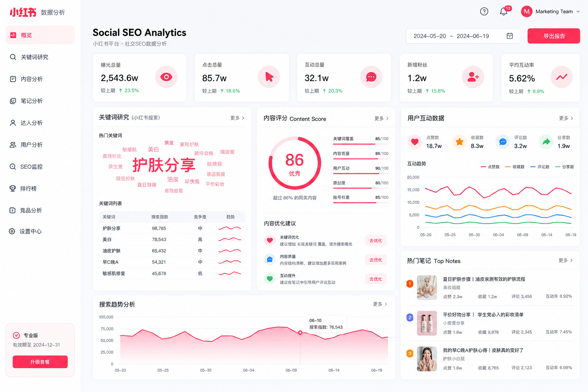Click the 专业版 check badge icon

point(16,335)
